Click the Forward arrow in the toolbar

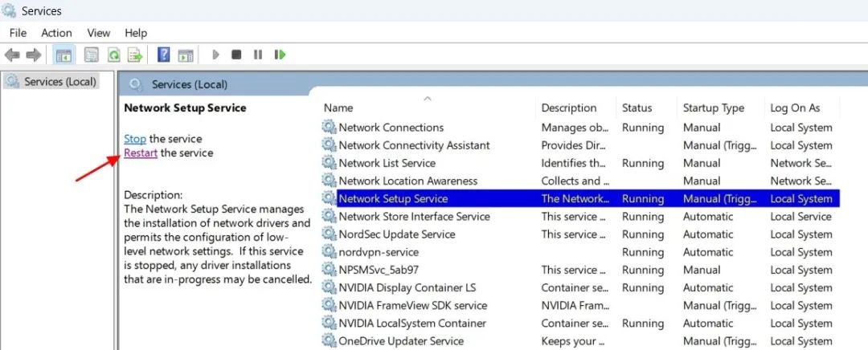point(33,55)
